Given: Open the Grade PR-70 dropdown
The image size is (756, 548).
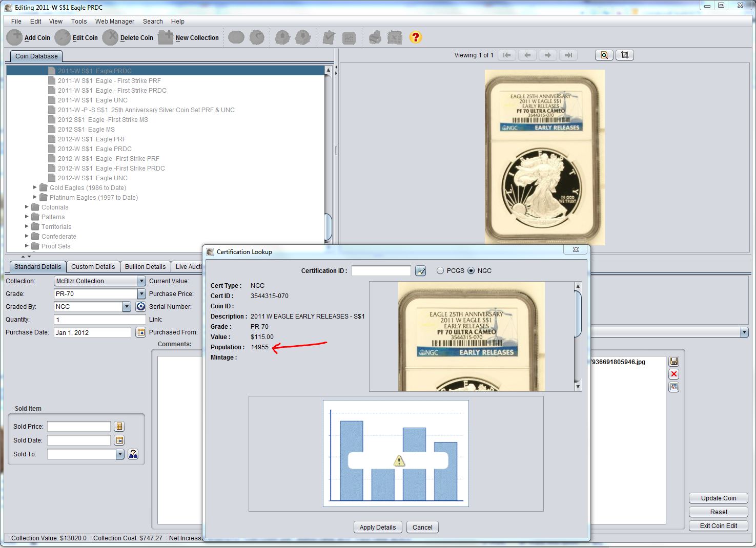Looking at the screenshot, I should pyautogui.click(x=141, y=294).
